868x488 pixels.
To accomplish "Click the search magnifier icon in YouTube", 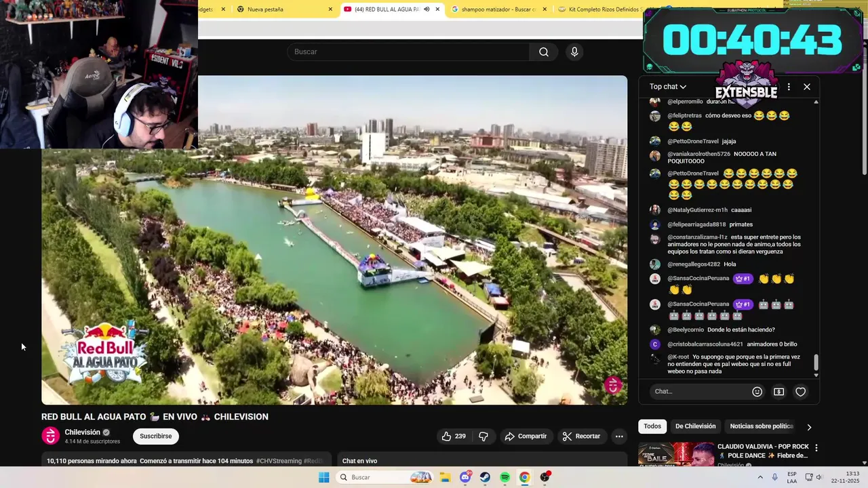I will (x=544, y=52).
